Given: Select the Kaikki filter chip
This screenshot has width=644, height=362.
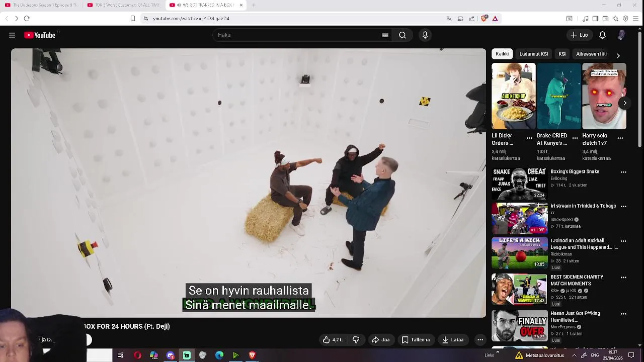Looking at the screenshot, I should 502,54.
